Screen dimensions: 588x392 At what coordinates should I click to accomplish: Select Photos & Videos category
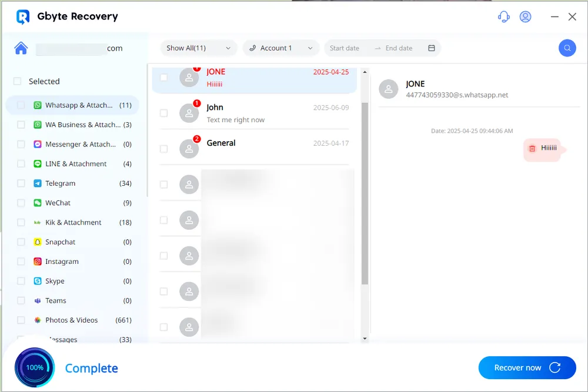71,320
